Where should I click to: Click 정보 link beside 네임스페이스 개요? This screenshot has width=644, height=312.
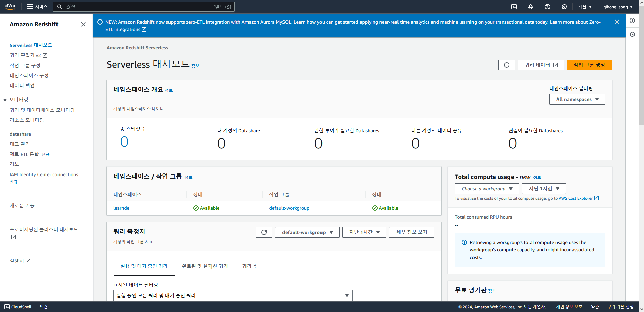point(169,90)
